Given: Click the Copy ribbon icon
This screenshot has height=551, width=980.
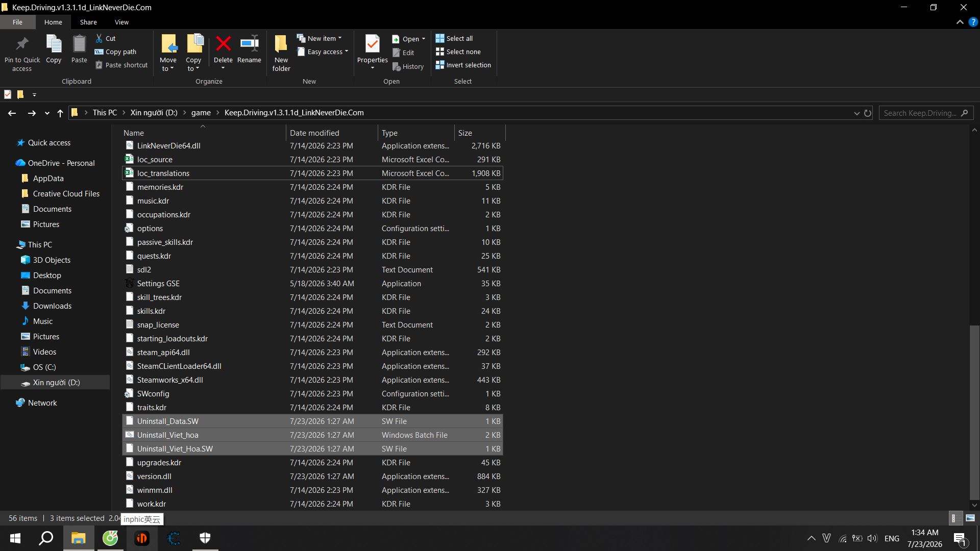Looking at the screenshot, I should click(54, 49).
